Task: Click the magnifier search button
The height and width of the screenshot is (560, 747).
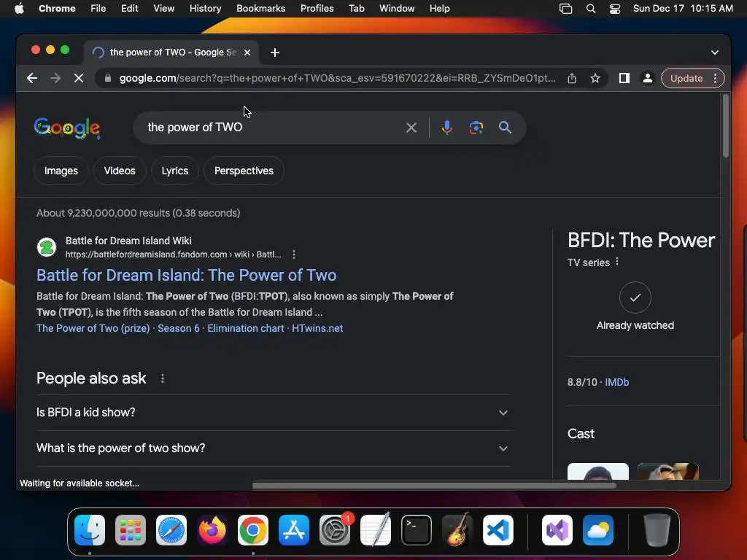Action: (x=505, y=128)
